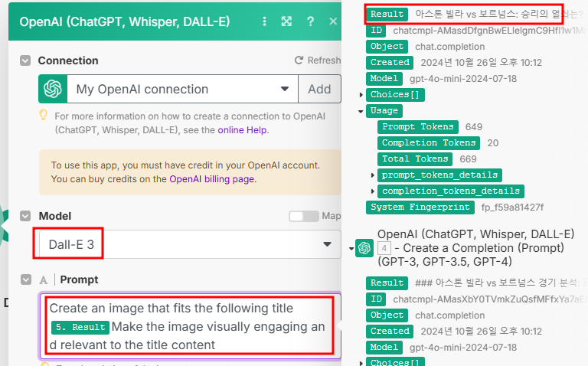Expand completion_tokens_details
Viewport: 588px width, 366px height.
tap(372, 191)
